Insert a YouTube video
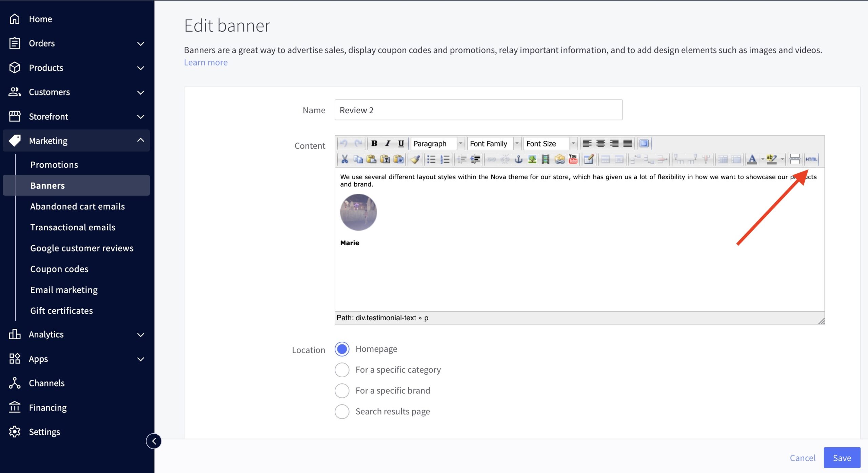Image resolution: width=868 pixels, height=473 pixels. (573, 159)
